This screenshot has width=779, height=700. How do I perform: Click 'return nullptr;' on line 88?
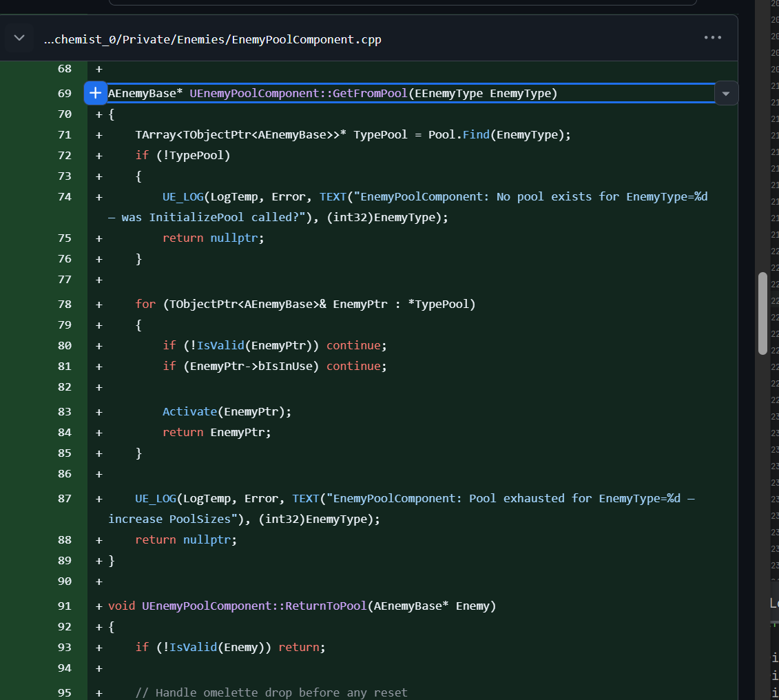pos(186,539)
